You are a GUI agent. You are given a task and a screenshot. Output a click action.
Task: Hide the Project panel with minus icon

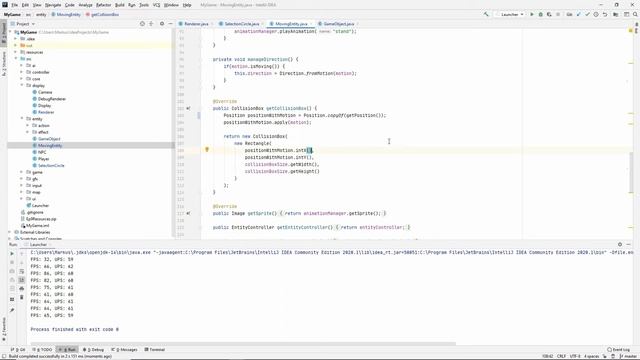point(170,24)
